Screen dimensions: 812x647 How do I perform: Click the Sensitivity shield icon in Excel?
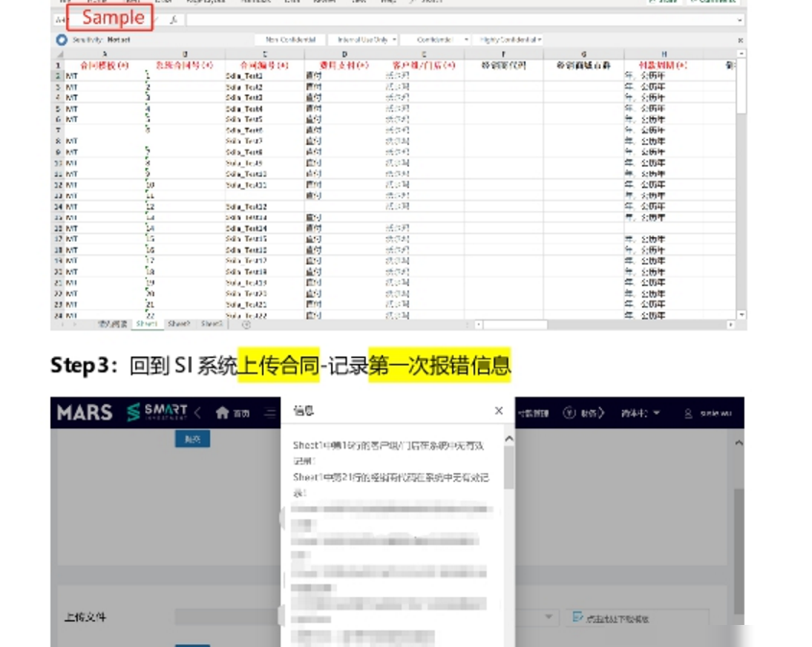point(61,40)
